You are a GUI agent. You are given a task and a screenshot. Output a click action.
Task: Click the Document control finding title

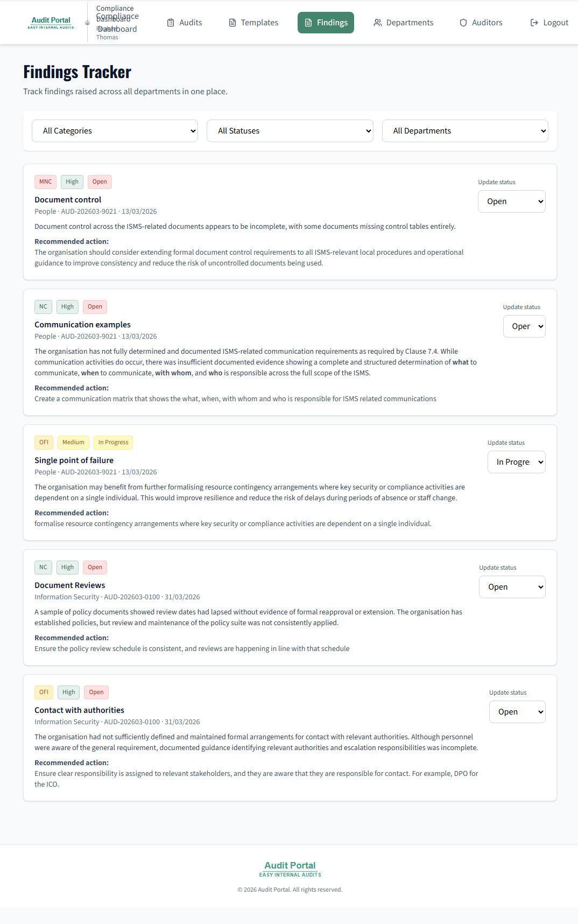[68, 200]
